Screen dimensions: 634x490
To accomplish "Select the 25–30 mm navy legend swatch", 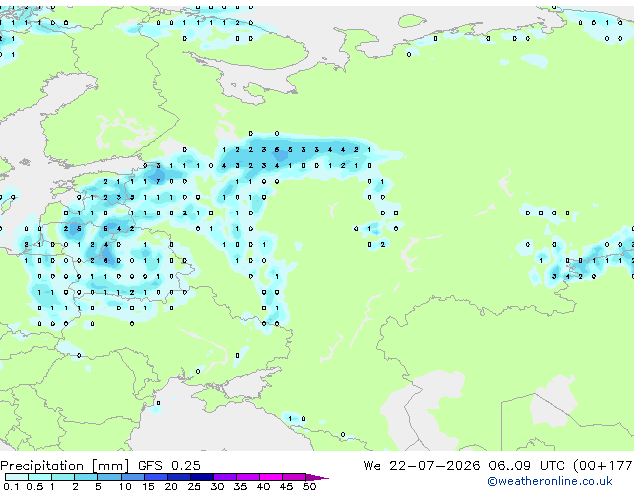I will coord(202,477).
